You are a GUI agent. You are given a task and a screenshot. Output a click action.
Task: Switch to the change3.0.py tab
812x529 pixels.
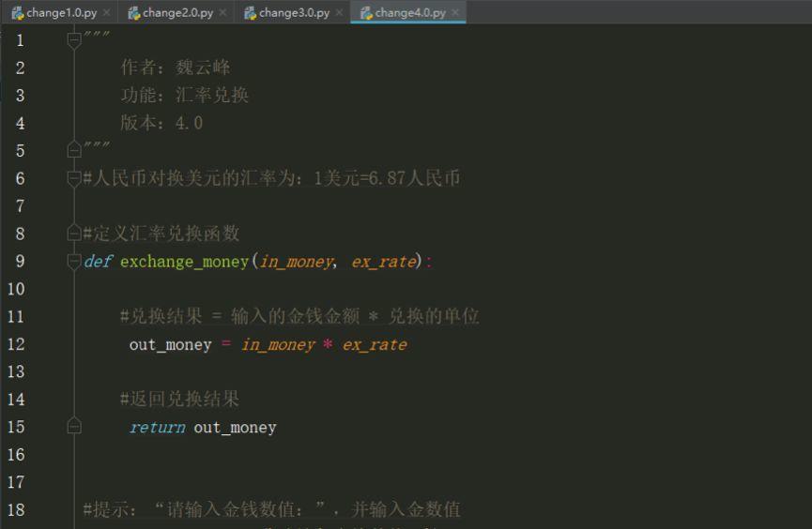tap(294, 12)
